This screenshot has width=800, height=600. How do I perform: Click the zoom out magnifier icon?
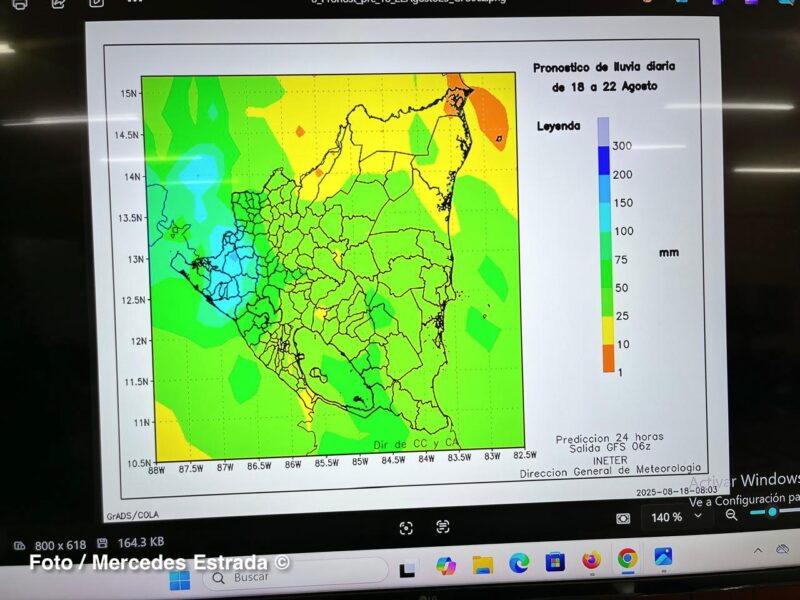tap(732, 514)
